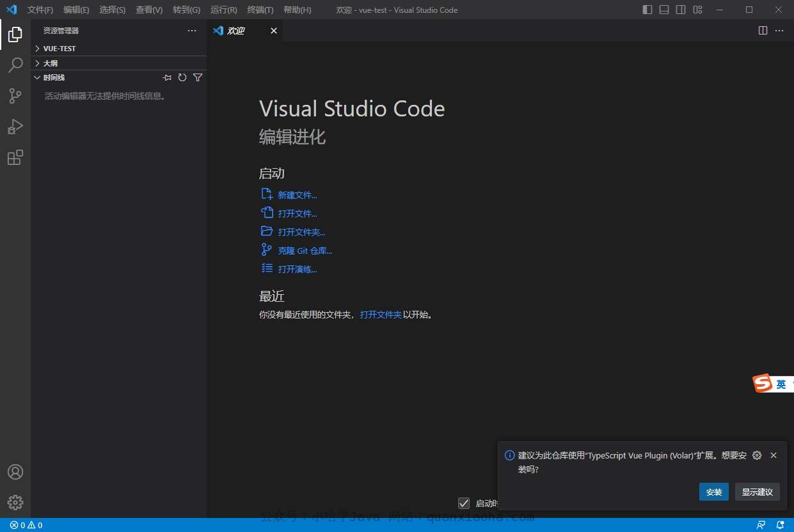Toggle primary sidebar layout icon
This screenshot has width=794, height=532.
[647, 10]
